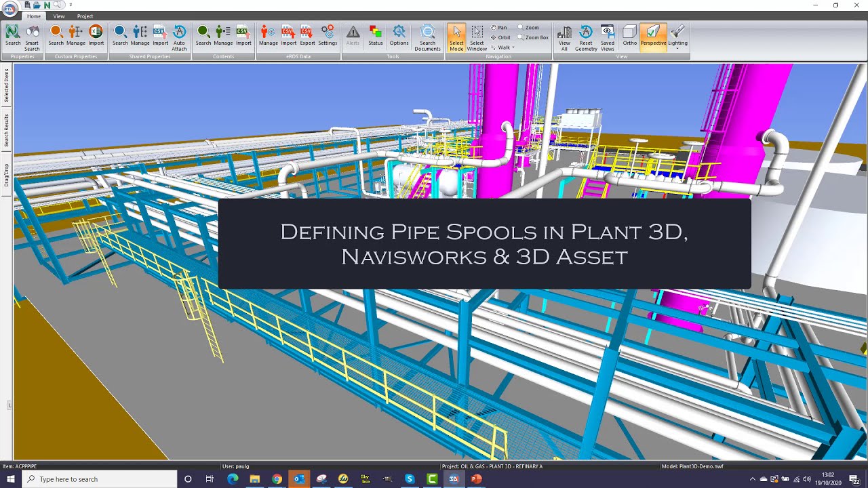Click the Quick Access open-folder icon
The width and height of the screenshot is (868, 488).
coord(37,5)
